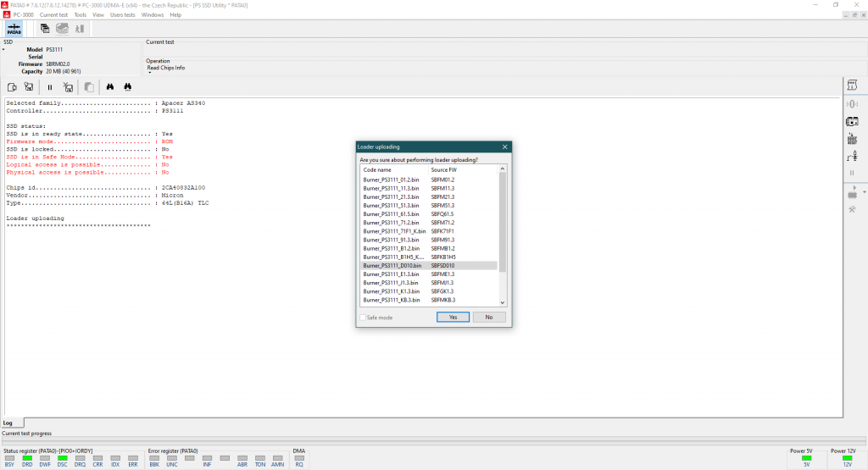This screenshot has height=470, width=868.
Task: Confirm loader uploading with Yes
Action: click(453, 317)
